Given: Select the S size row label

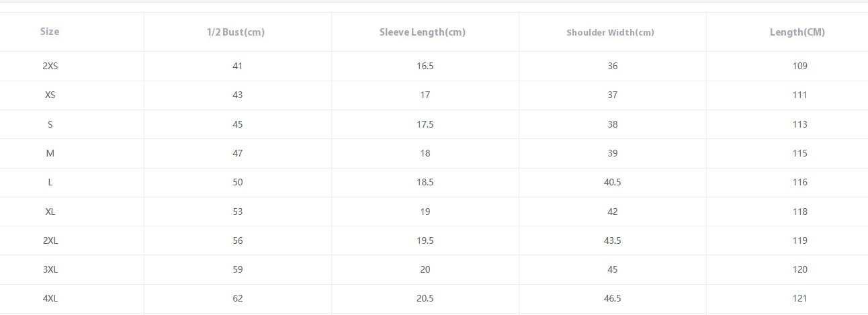Looking at the screenshot, I should click(50, 124).
